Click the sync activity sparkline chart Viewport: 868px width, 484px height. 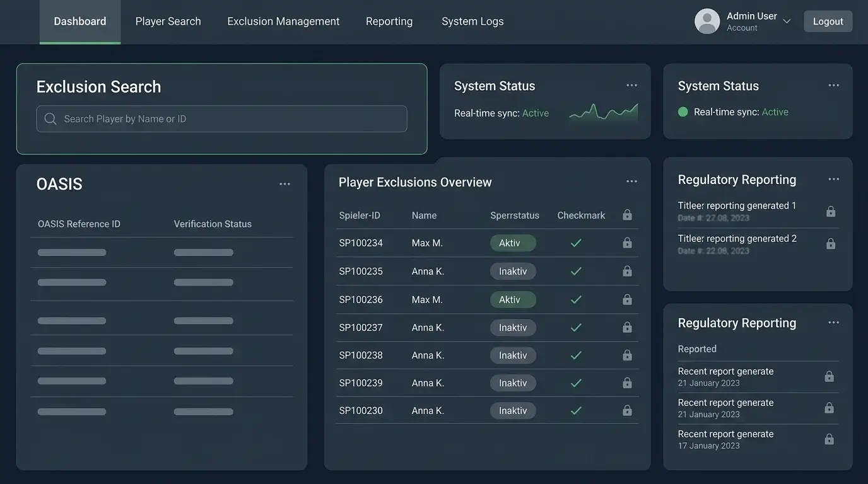[604, 112]
